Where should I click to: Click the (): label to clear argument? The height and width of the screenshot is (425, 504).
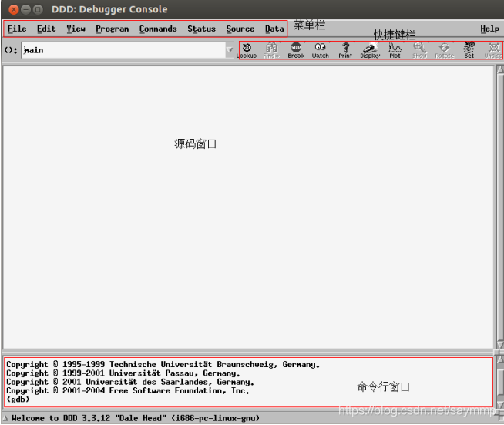(x=11, y=50)
